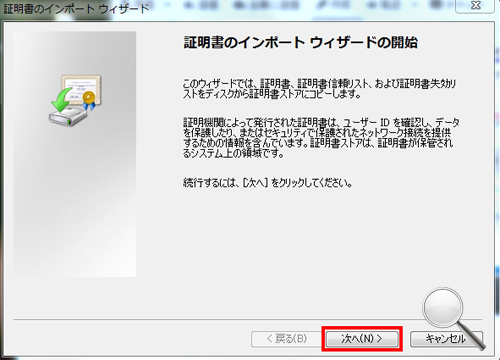Click the gray hard drive icon
This screenshot has width=500, height=360.
pyautogui.click(x=68, y=116)
